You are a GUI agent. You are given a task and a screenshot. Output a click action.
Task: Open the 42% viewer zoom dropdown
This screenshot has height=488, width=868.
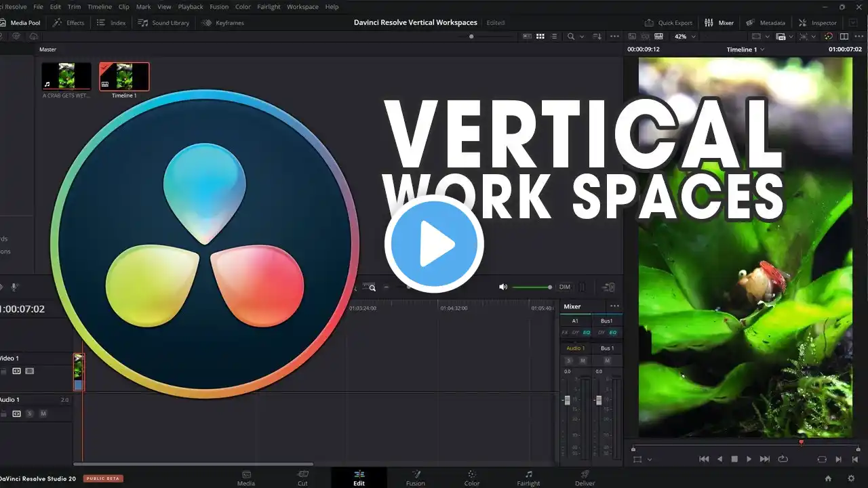(685, 37)
